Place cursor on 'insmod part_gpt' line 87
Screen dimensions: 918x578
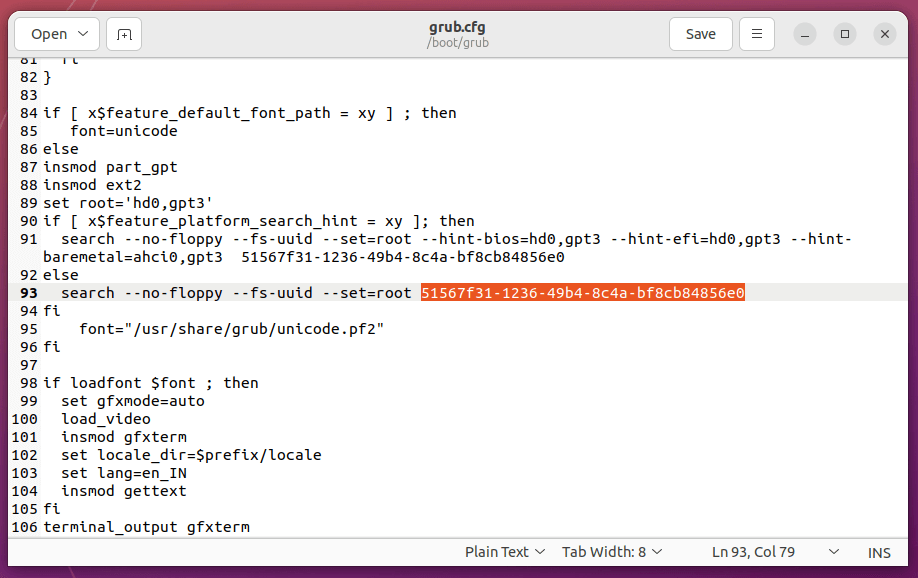click(x=110, y=167)
